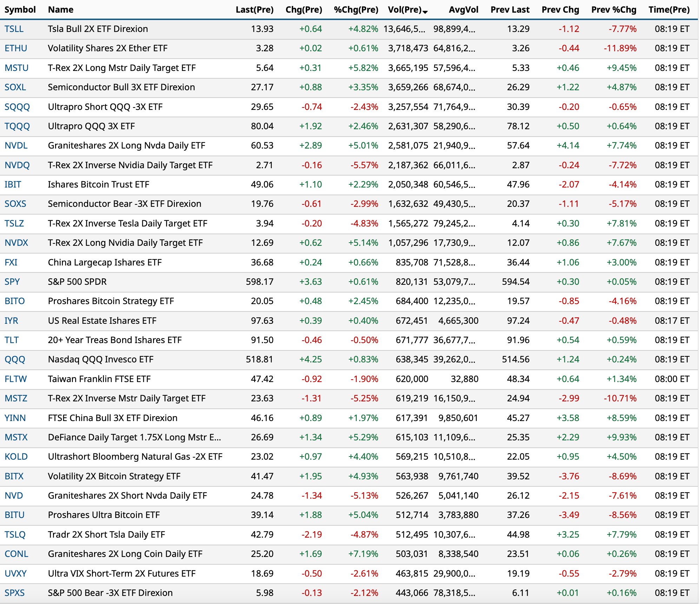Image resolution: width=700 pixels, height=604 pixels.
Task: Click the Time(Pre) column header
Action: pos(669,10)
